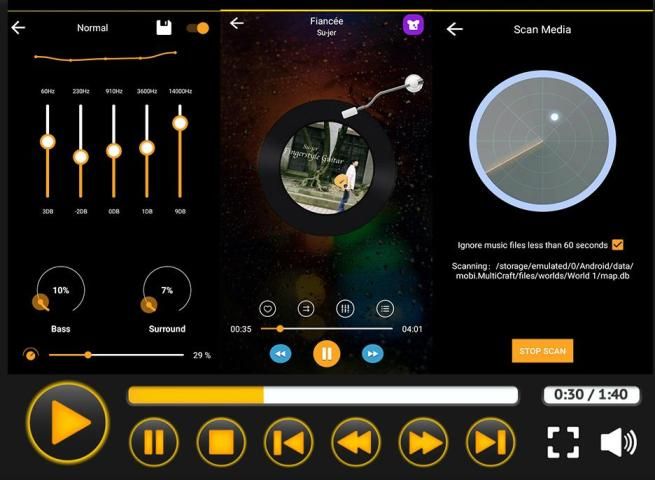
Task: Skip to next track in bottom bar
Action: click(x=490, y=442)
